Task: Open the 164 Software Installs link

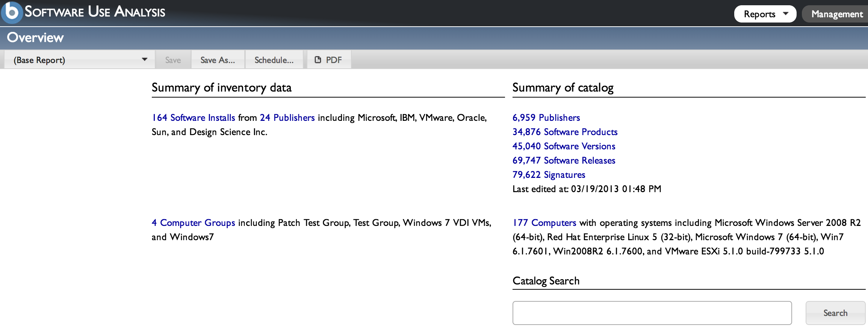Action: tap(194, 118)
